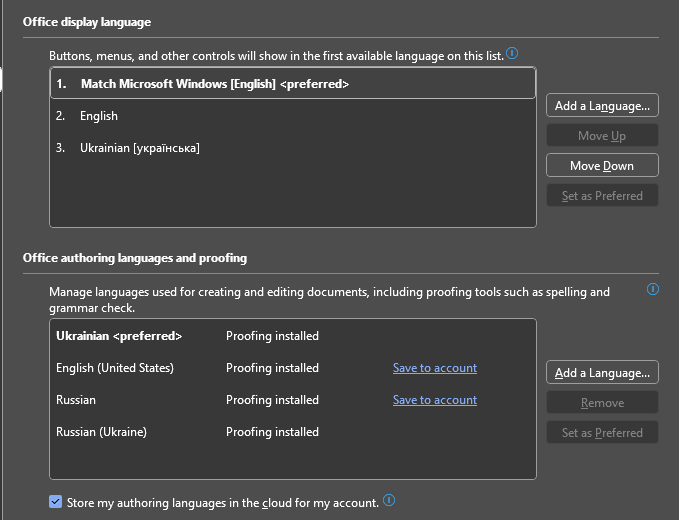Click the Move Up button
The width and height of the screenshot is (679, 520).
[602, 136]
